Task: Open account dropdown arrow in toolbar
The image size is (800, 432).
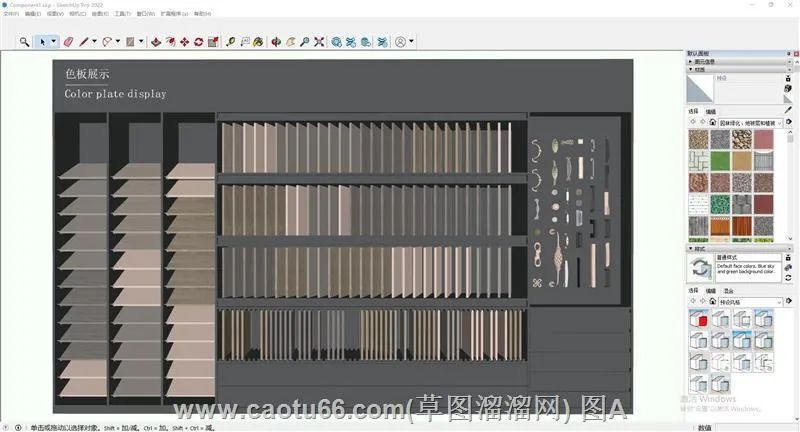Action: (x=411, y=42)
